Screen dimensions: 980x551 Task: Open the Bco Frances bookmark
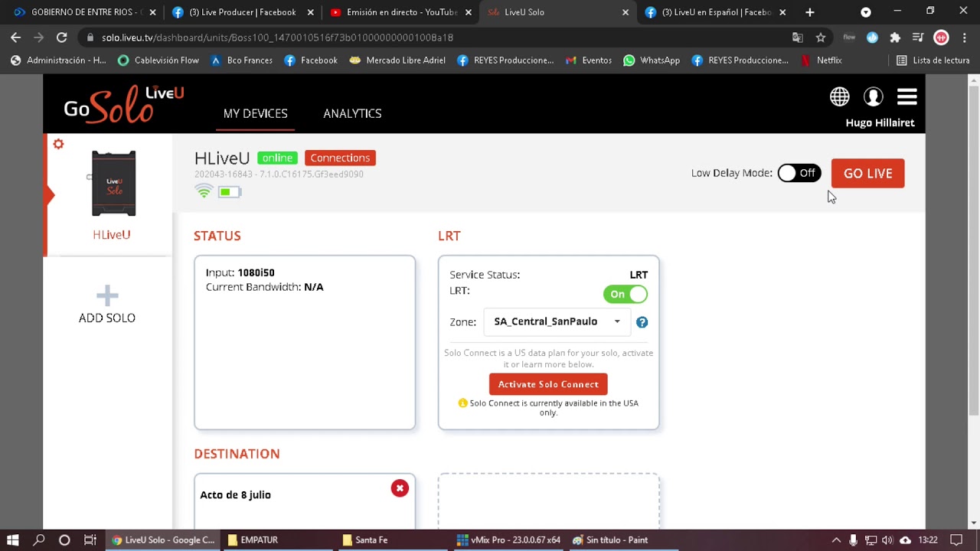(x=242, y=60)
